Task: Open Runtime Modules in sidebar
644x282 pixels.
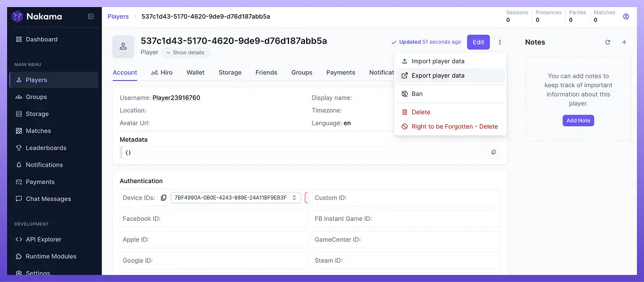Action: [54, 256]
